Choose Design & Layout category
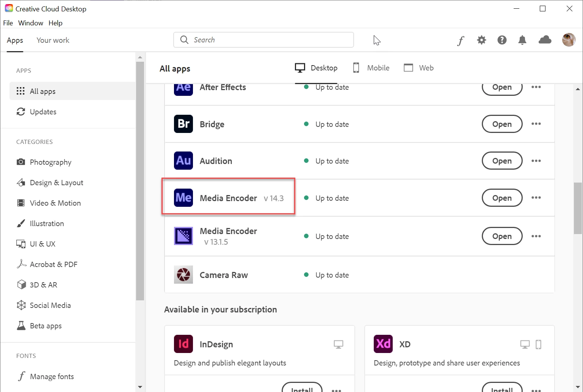This screenshot has width=583, height=392. 50,183
